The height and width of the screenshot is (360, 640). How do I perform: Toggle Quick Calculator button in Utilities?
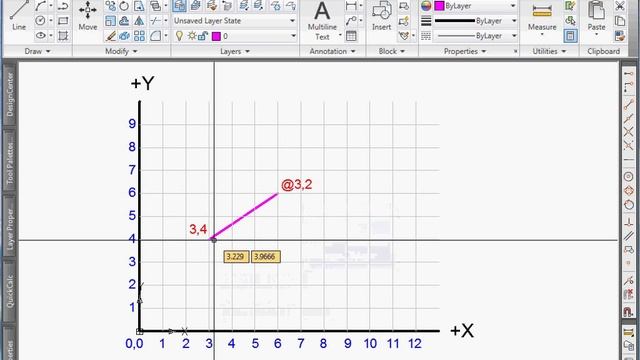point(570,36)
